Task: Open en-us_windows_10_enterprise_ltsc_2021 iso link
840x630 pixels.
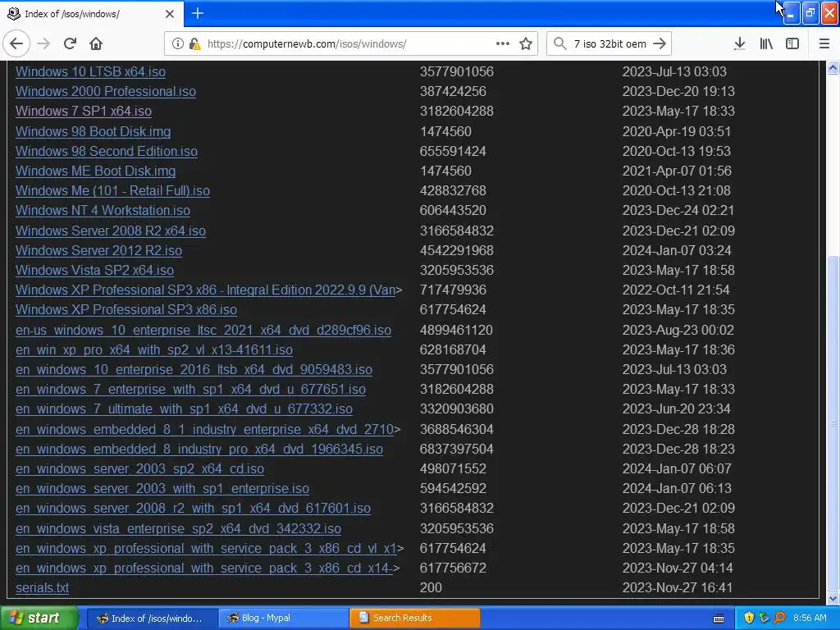Action: click(203, 331)
